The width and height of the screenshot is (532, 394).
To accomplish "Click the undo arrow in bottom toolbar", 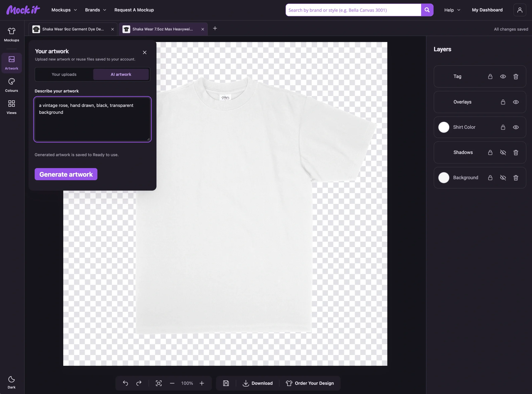I will click(125, 383).
